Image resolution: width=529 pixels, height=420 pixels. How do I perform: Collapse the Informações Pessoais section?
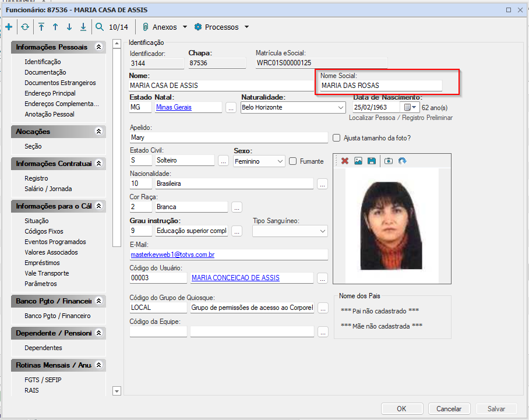99,47
